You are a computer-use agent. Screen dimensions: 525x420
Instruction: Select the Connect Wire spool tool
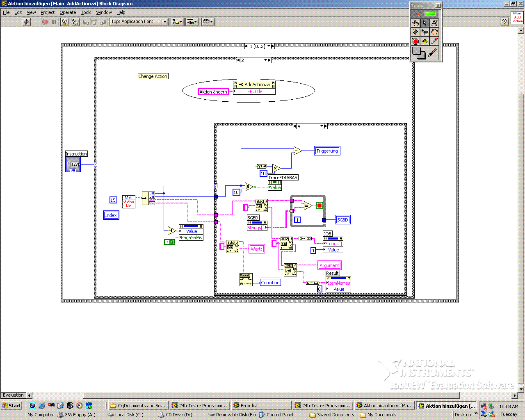tap(415, 32)
